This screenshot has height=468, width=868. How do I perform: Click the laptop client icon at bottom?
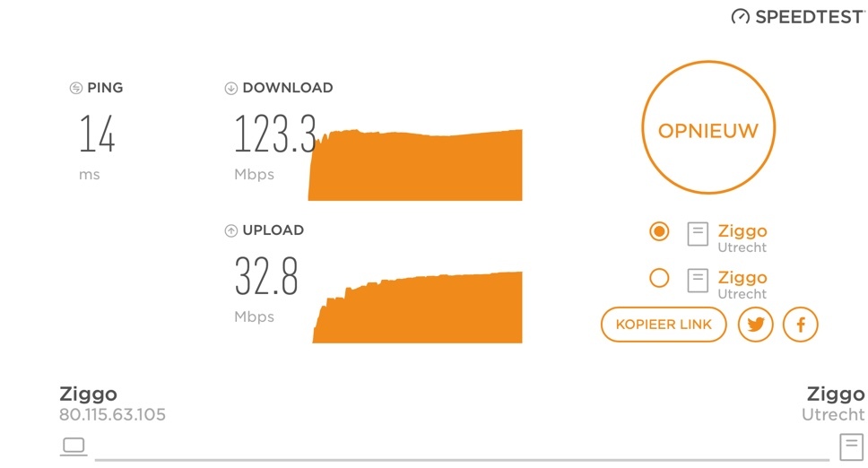[74, 446]
